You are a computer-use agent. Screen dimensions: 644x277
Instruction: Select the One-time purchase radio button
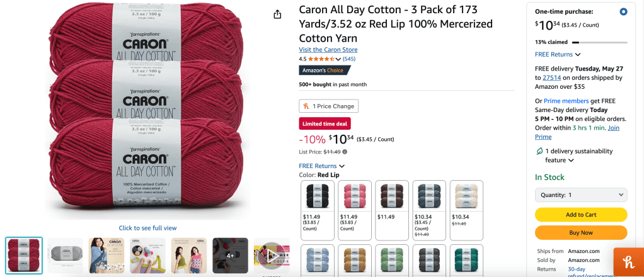tap(623, 11)
